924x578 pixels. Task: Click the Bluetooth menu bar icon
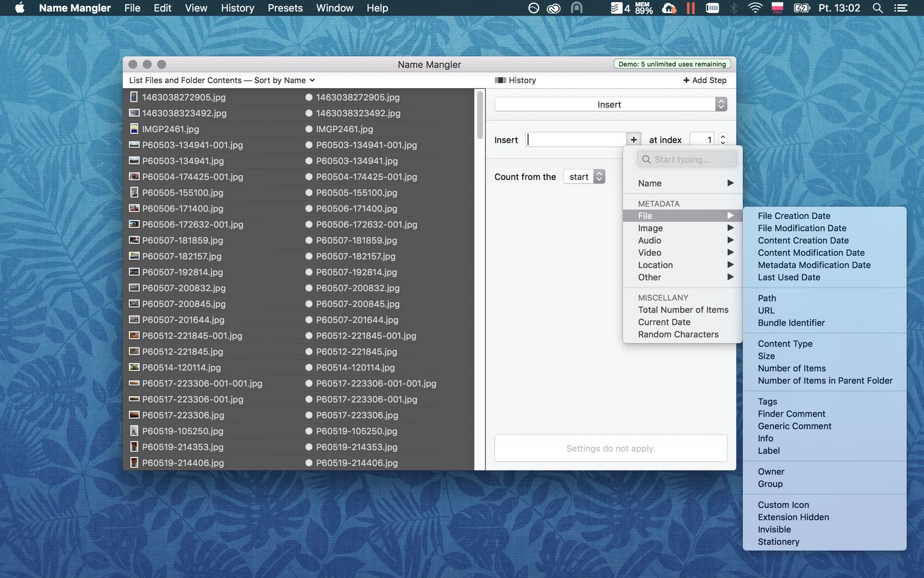(x=734, y=8)
